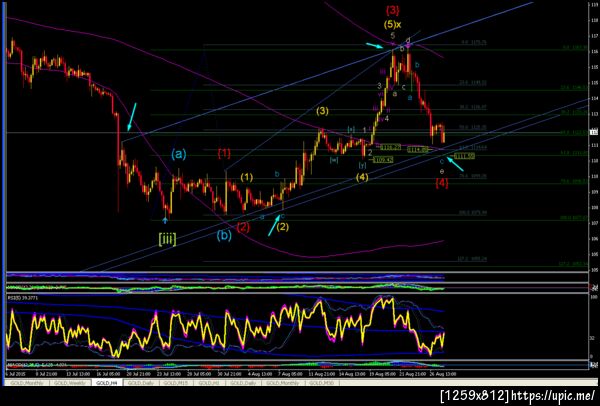
Task: Select the red {4} wave label
Action: pos(442,183)
